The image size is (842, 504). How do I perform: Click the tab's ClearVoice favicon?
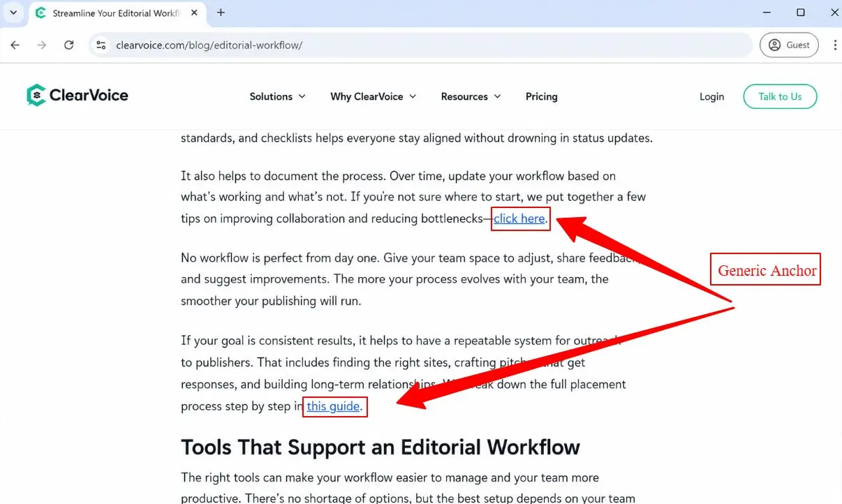coord(41,13)
